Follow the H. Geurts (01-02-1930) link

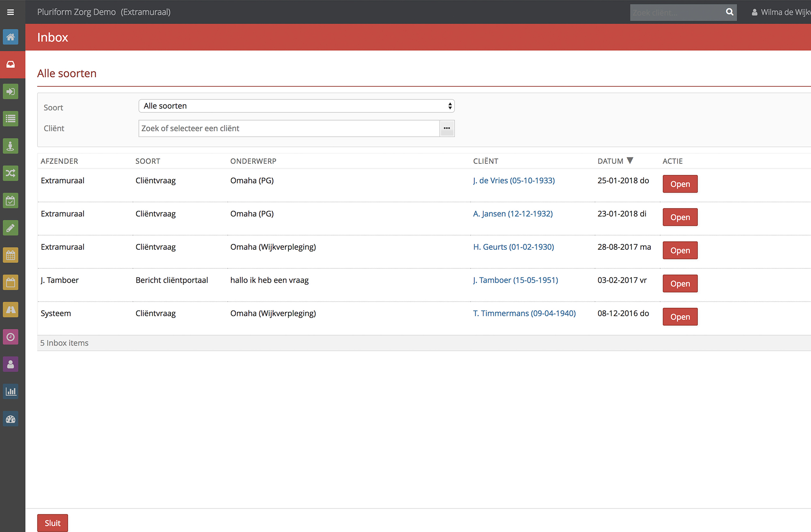click(513, 247)
